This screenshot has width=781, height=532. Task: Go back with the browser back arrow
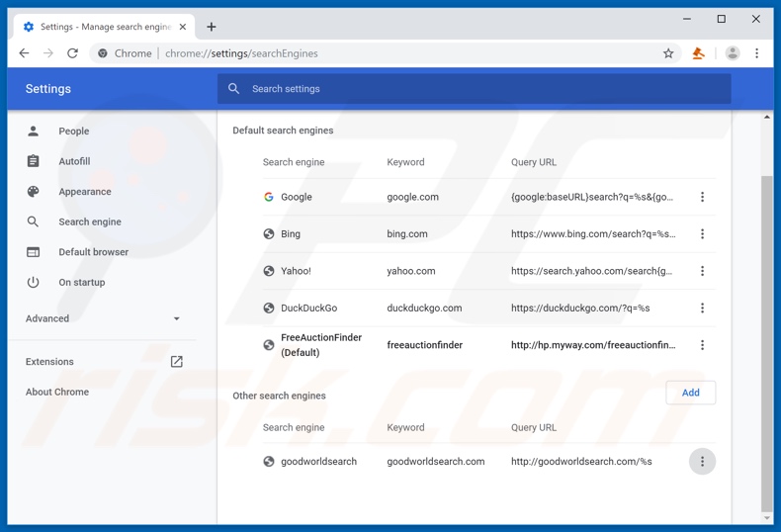click(24, 53)
